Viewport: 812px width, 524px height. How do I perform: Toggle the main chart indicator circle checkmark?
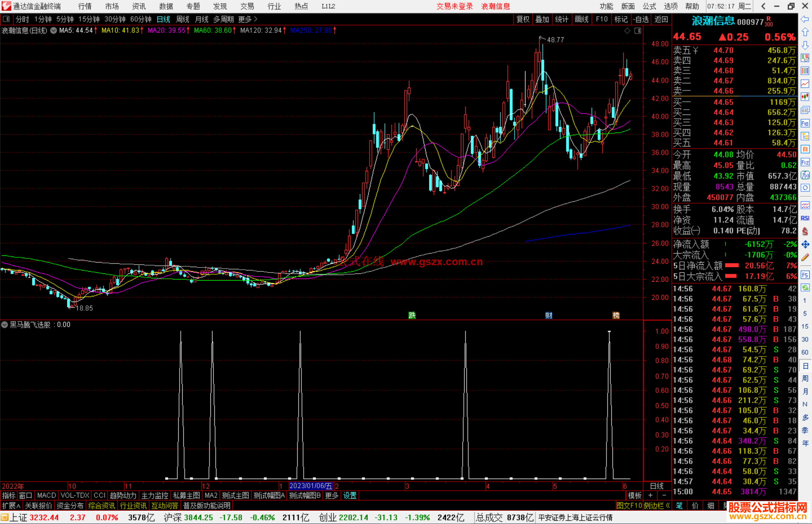pos(54,30)
